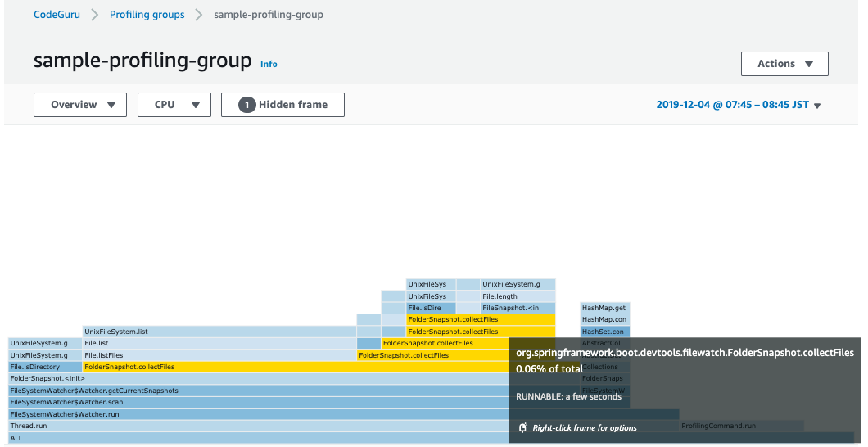This screenshot has width=868, height=447.
Task: Click the File.length frame
Action: [x=518, y=296]
